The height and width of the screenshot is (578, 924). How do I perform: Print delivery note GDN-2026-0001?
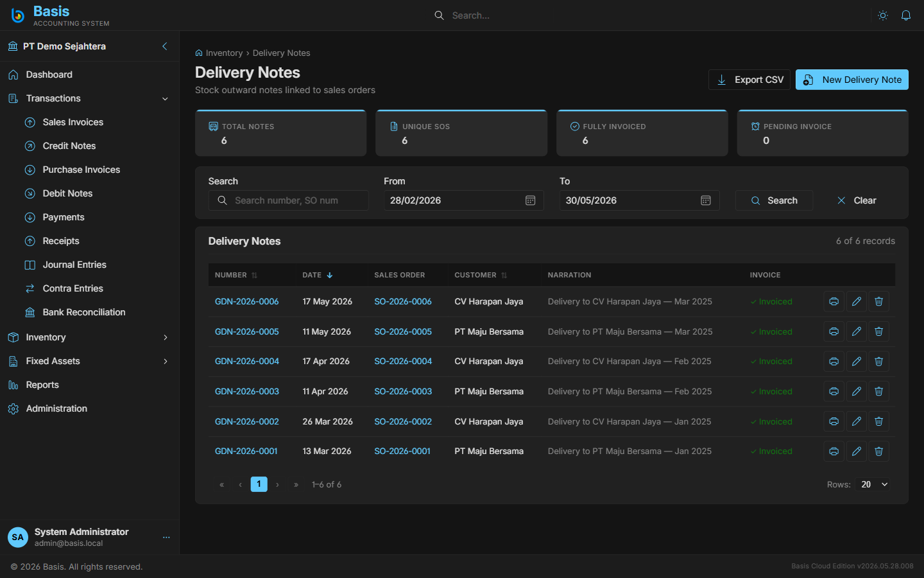pyautogui.click(x=834, y=451)
